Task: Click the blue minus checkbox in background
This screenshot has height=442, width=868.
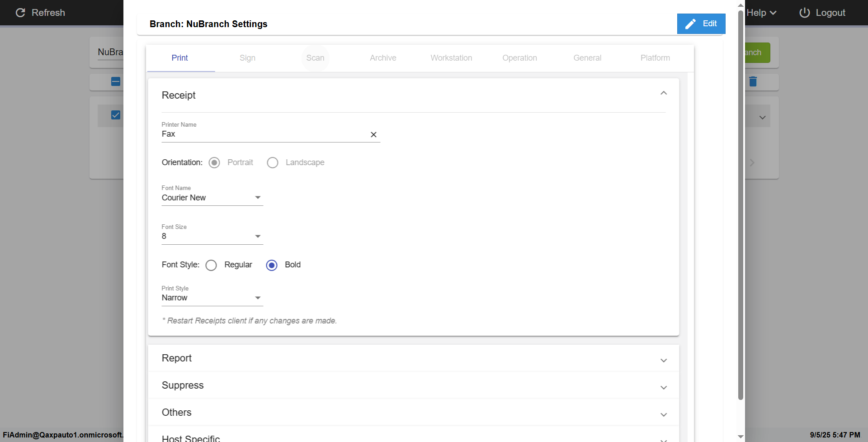Action: (x=116, y=81)
